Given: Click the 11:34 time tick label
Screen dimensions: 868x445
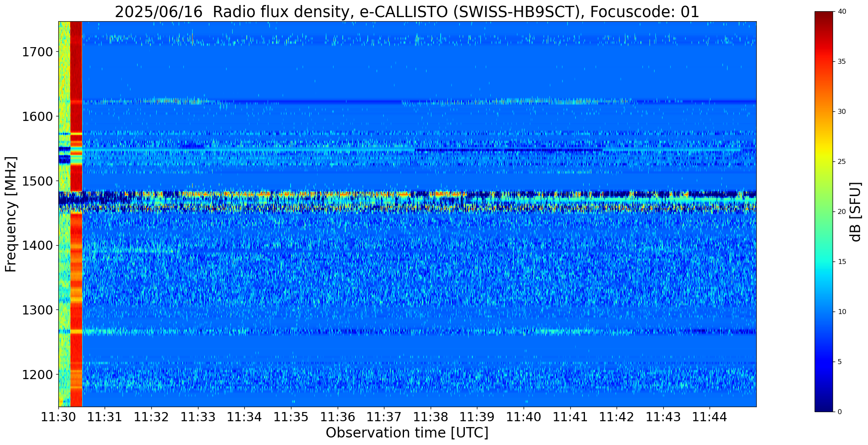Looking at the screenshot, I should [245, 417].
